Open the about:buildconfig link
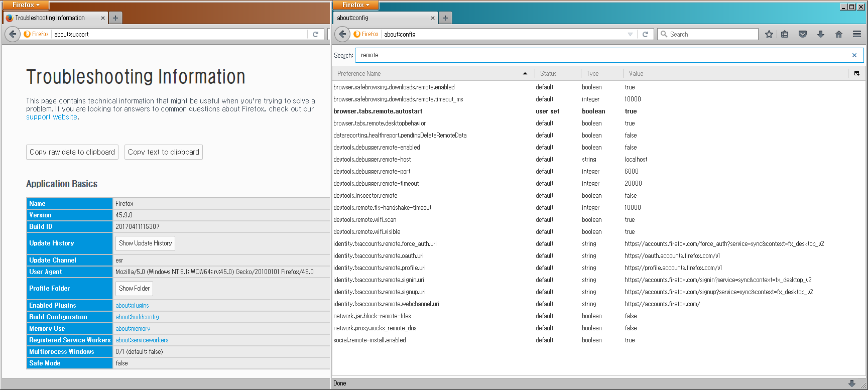This screenshot has width=868, height=390. click(x=137, y=317)
